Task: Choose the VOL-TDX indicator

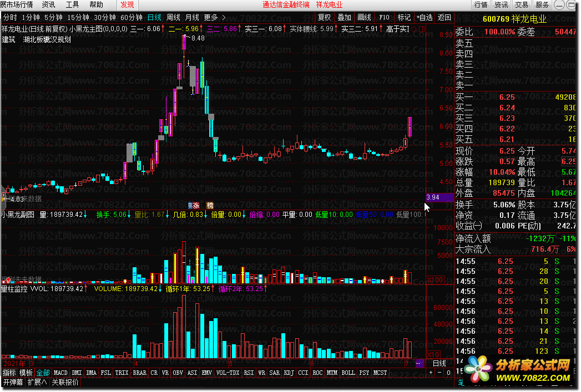Action: [x=228, y=373]
